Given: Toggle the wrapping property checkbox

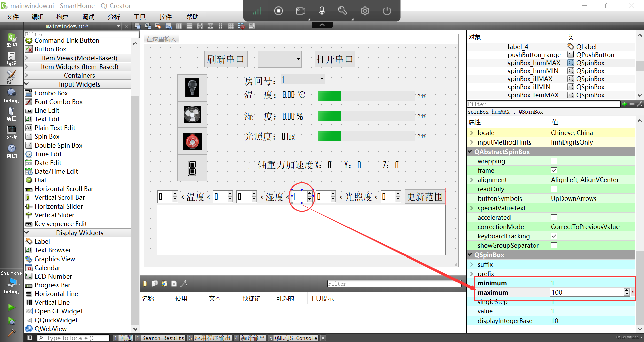Looking at the screenshot, I should click(554, 161).
